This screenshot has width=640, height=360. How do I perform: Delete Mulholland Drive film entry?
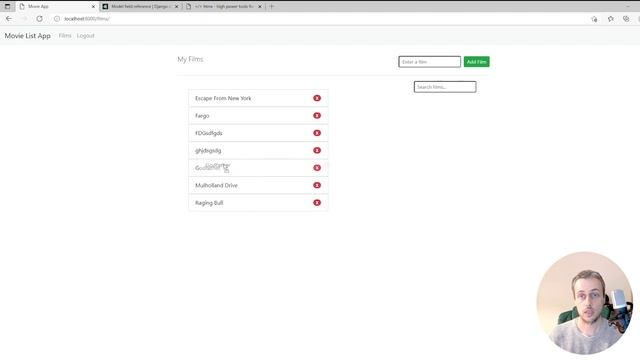[317, 185]
